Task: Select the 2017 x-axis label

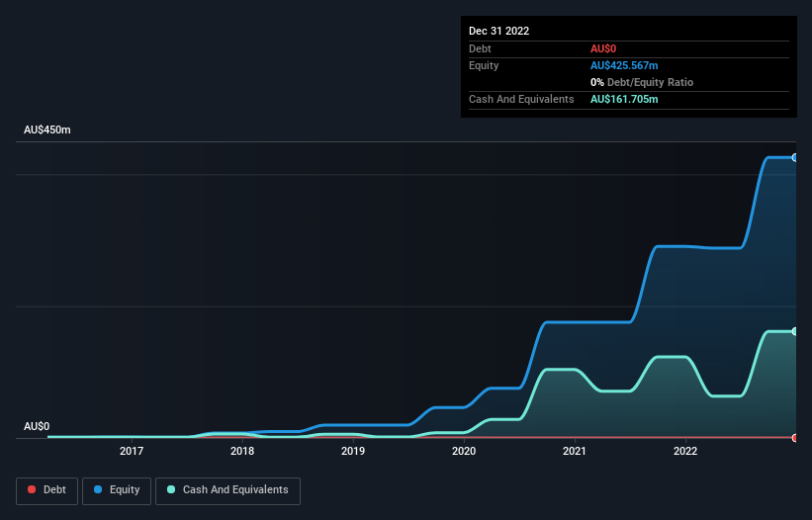Action: (x=132, y=451)
